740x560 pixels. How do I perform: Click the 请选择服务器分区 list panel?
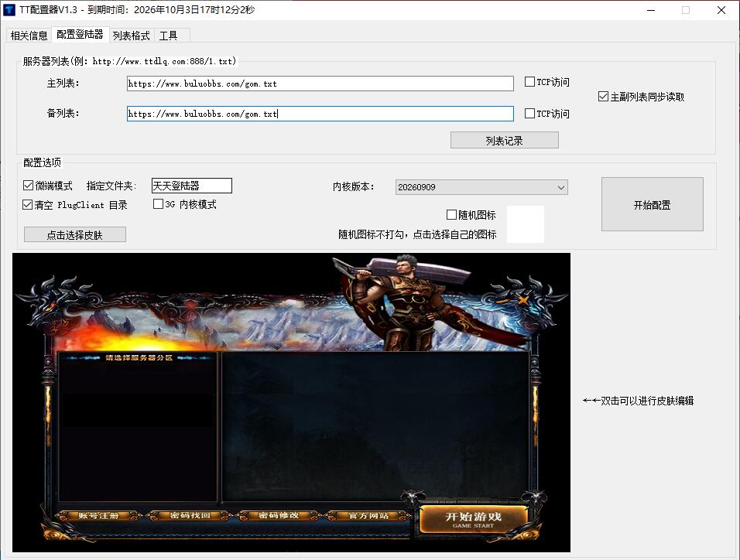coord(137,426)
